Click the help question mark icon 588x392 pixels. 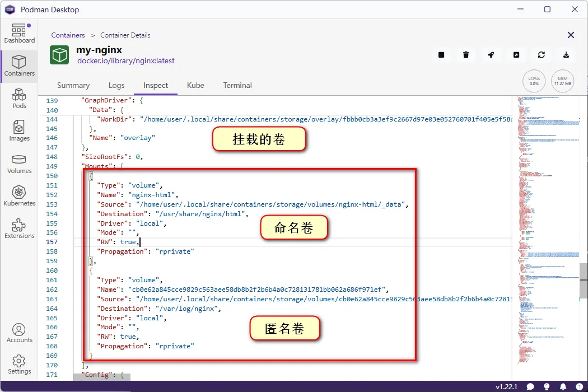click(578, 386)
